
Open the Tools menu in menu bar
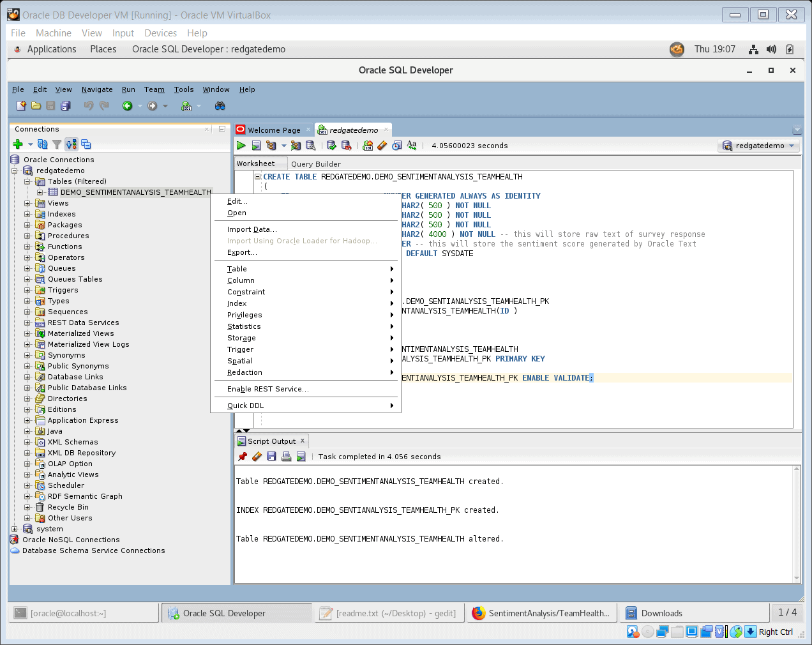click(184, 89)
